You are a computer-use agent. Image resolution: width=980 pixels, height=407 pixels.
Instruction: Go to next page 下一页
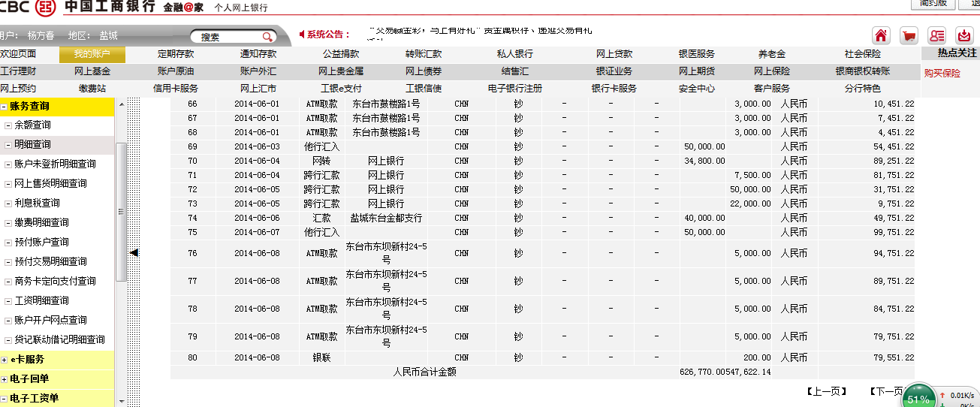[x=886, y=391]
